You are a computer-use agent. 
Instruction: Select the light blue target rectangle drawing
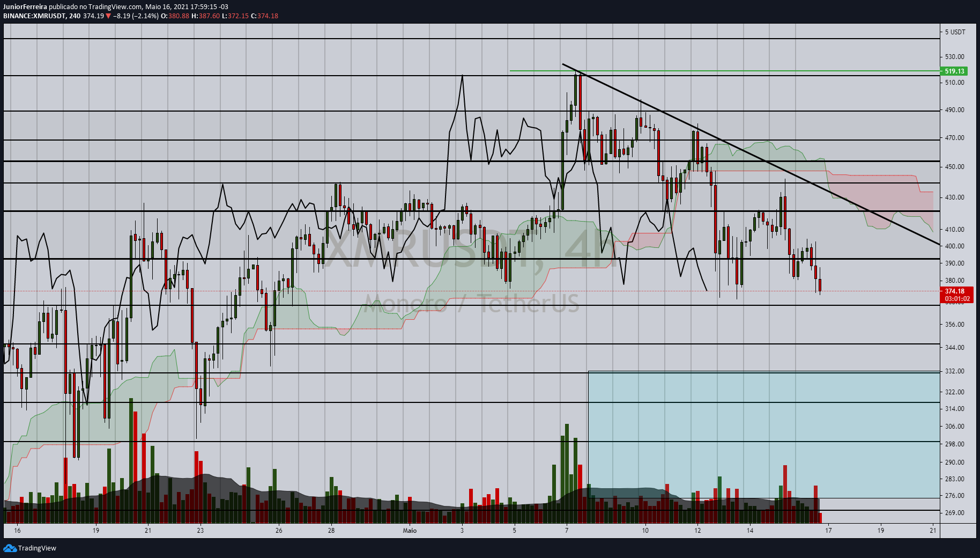tap(764, 435)
